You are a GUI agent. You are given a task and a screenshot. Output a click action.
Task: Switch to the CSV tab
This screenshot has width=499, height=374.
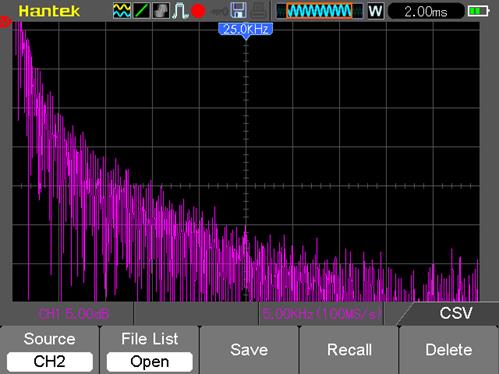click(x=456, y=313)
